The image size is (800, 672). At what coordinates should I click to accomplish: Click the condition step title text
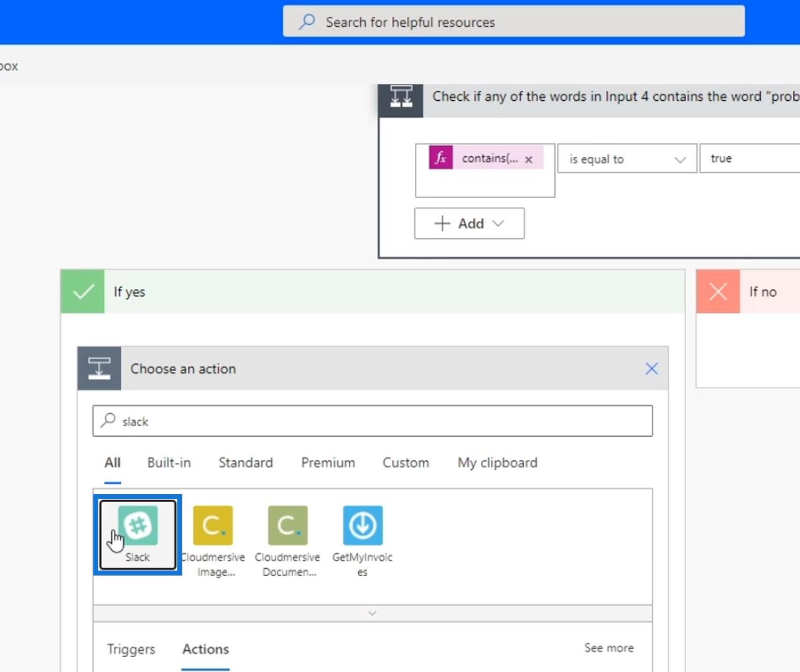coord(616,96)
